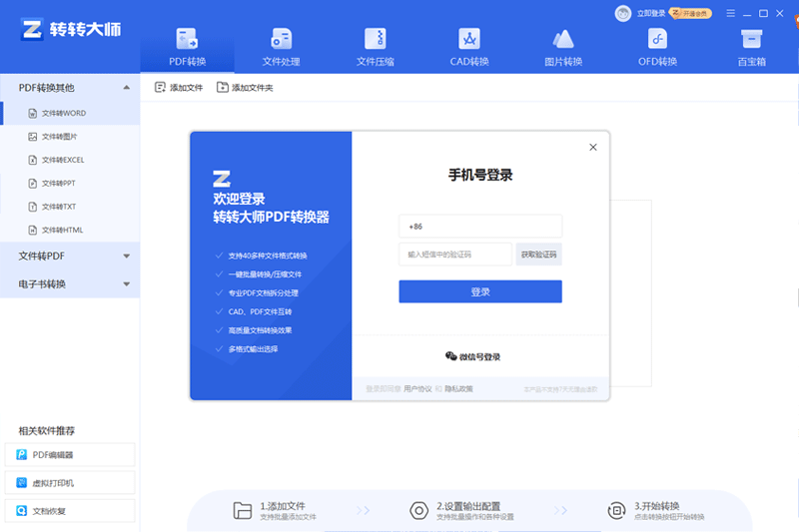Screen dimensions: 799x532
Task: Expand the 文件转PDF section
Action: click(x=126, y=257)
